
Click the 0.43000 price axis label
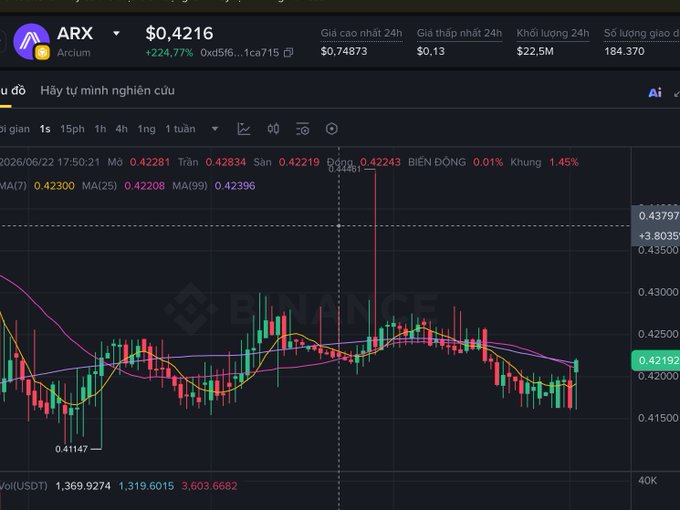[658, 292]
